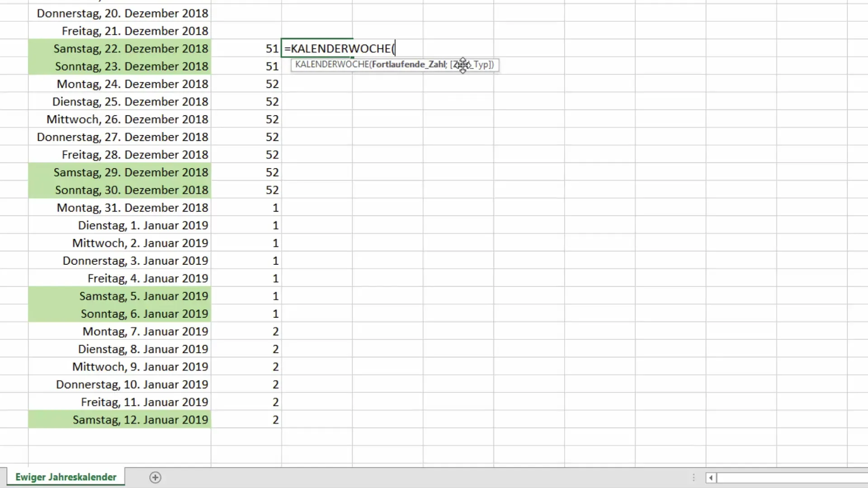Select cell Donnerstag, 10. Januar 2019
868x488 pixels.
120,384
